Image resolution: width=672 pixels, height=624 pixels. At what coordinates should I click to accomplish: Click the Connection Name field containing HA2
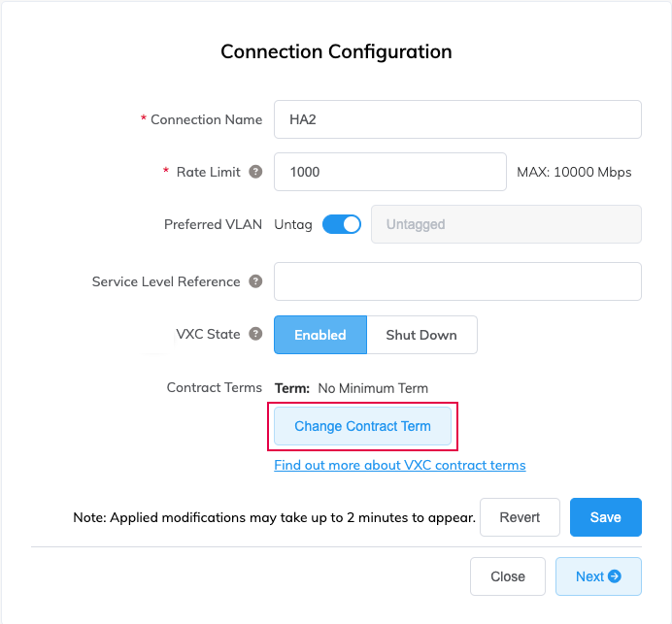457,119
